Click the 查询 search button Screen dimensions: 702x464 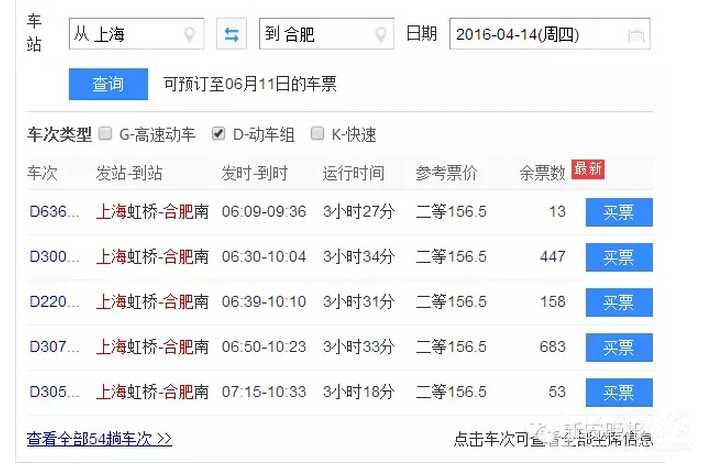tap(108, 84)
